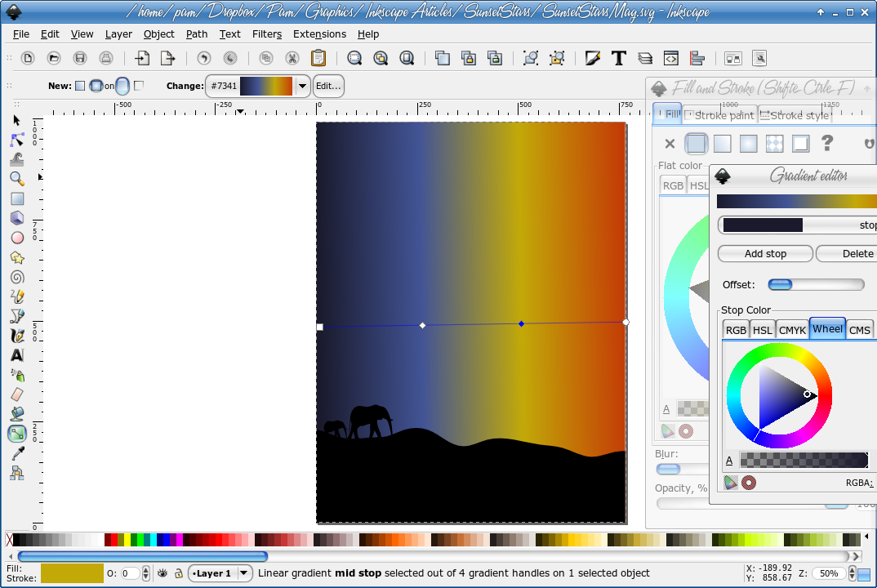Select the Spray tool
Viewport: 877px width, 588px height.
tap(17, 375)
